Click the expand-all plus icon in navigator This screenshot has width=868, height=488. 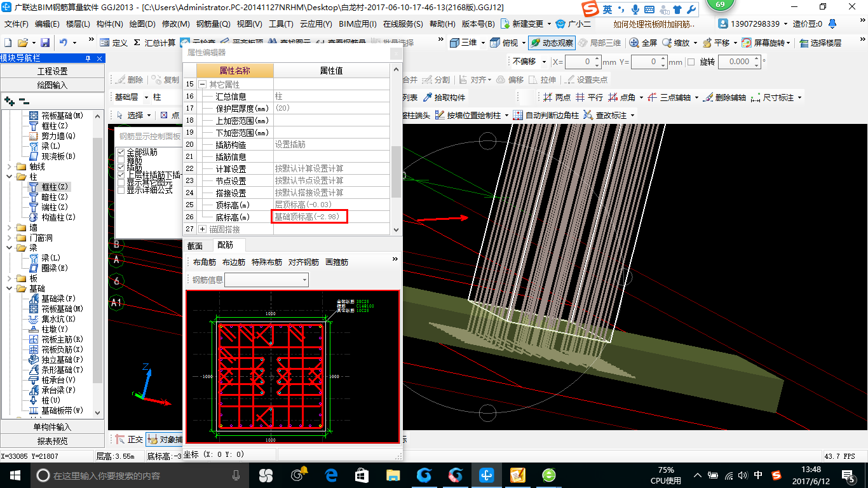9,101
